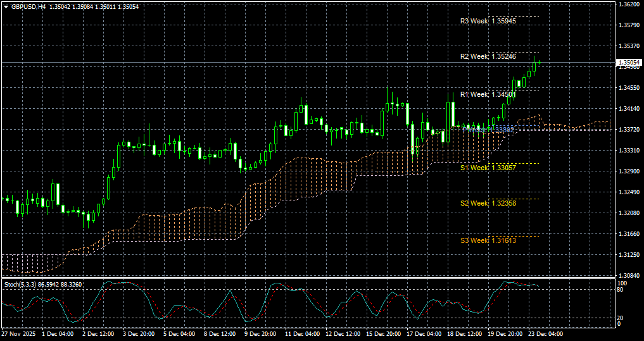Click the 8 Dec 12:00 time axis label
The width and height of the screenshot is (644, 341).
pyautogui.click(x=220, y=334)
